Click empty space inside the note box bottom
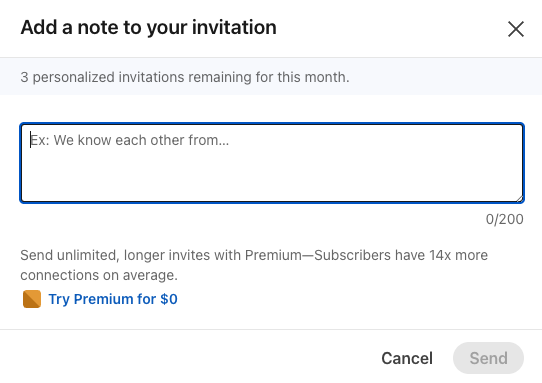This screenshot has height=383, width=542. 272,183
